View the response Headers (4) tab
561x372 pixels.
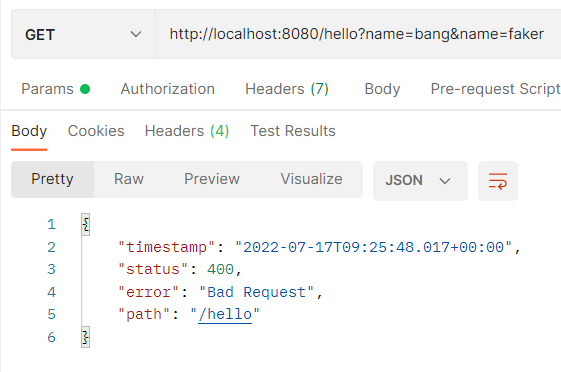(187, 131)
